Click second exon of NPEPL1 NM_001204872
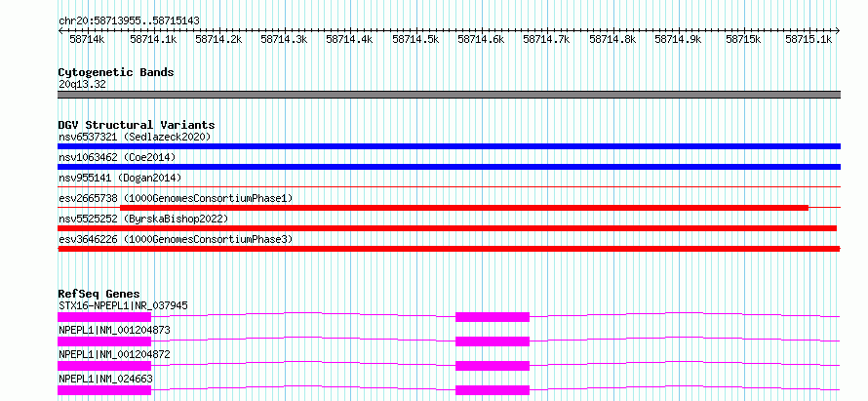This screenshot has height=401, width=868. pyautogui.click(x=493, y=366)
